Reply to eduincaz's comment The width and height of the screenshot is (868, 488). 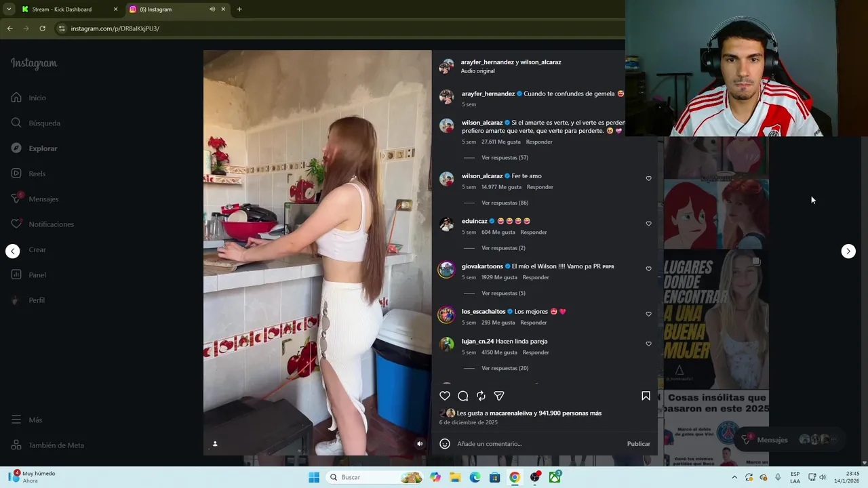point(534,232)
